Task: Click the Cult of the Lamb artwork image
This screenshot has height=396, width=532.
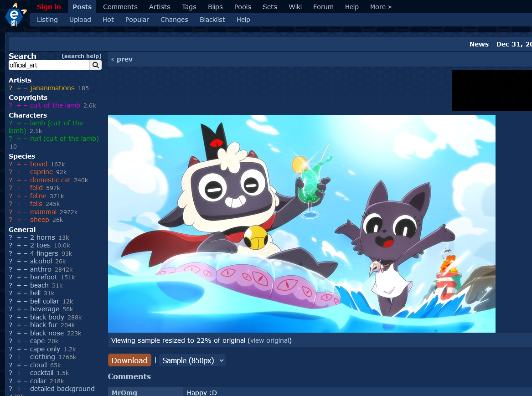Action: [x=301, y=223]
